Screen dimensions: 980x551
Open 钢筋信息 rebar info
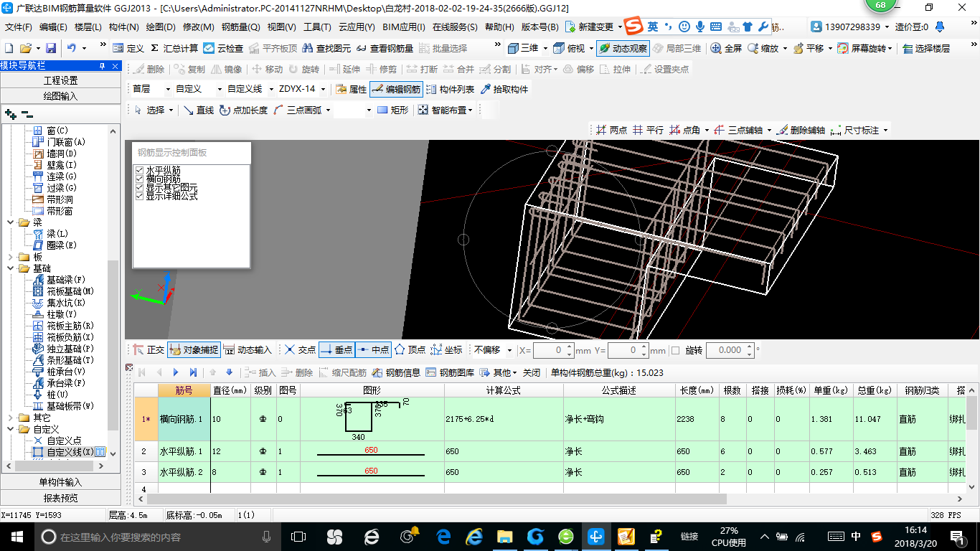(x=397, y=372)
